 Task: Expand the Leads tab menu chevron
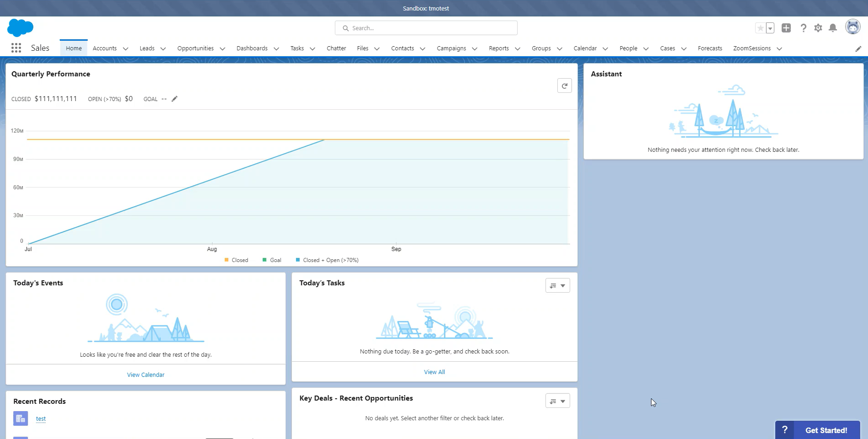pyautogui.click(x=163, y=49)
